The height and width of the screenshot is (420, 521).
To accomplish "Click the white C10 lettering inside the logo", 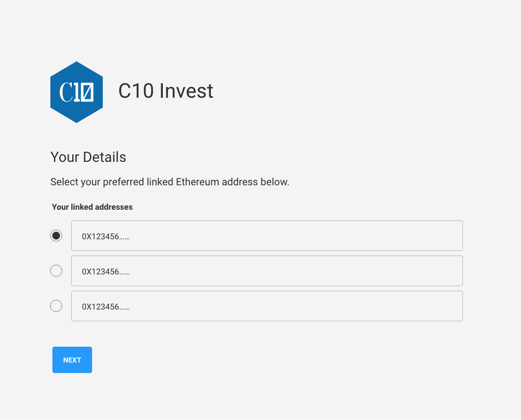I will pos(76,92).
